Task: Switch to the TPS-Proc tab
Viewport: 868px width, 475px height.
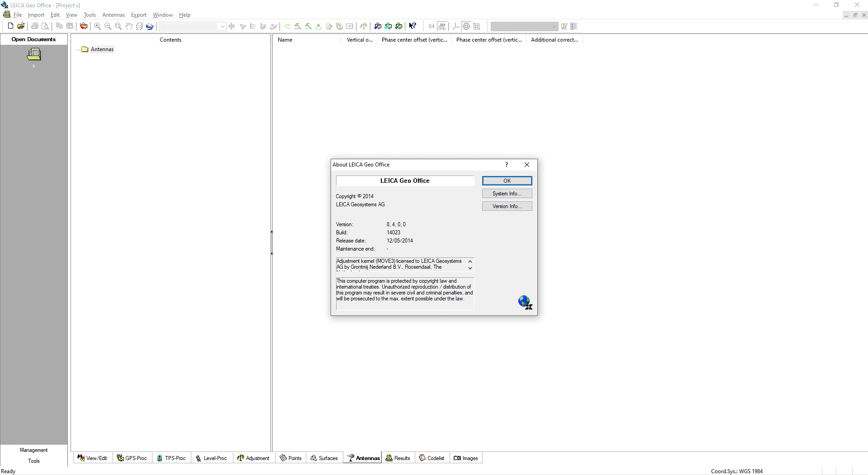Action: tap(171, 458)
